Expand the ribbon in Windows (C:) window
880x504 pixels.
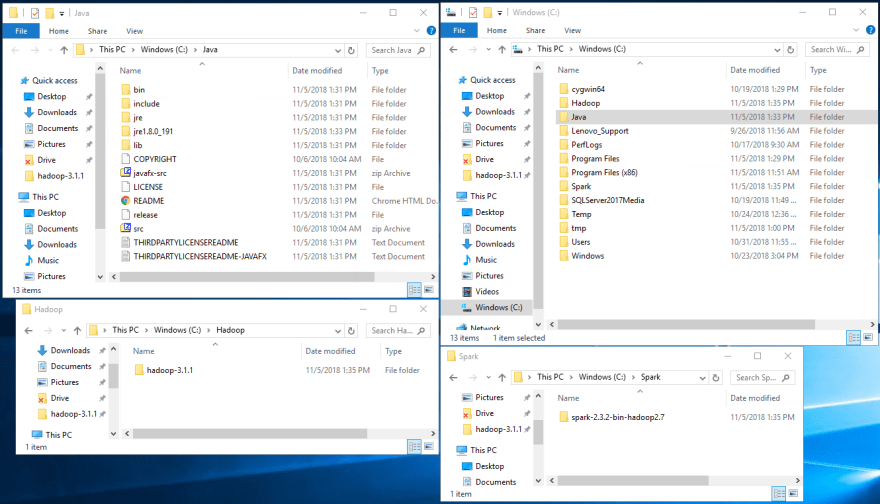click(x=856, y=30)
